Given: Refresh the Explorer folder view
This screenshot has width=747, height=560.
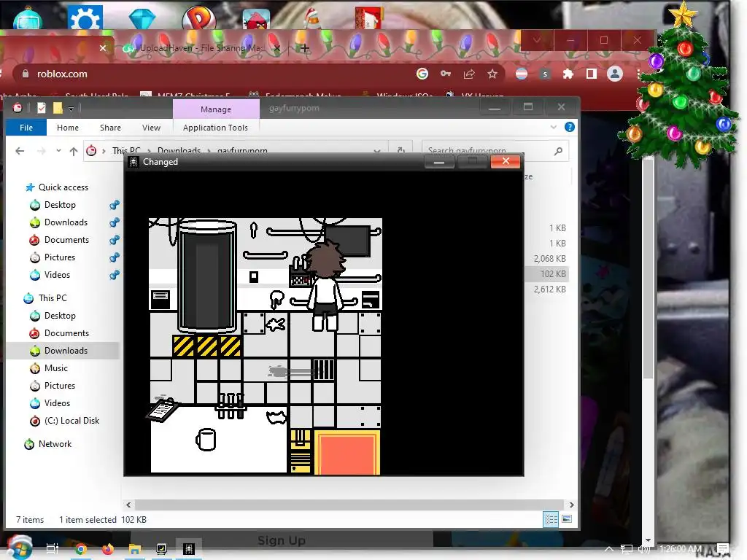Looking at the screenshot, I should pyautogui.click(x=401, y=150).
